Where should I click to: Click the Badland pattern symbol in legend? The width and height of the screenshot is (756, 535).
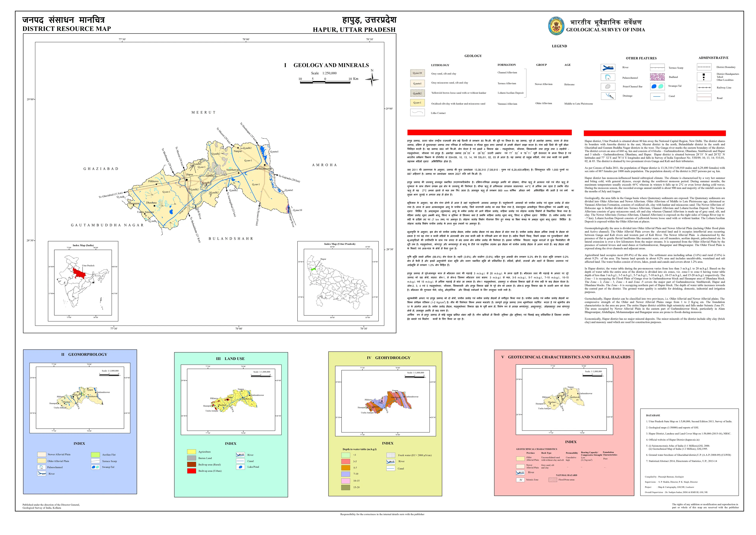[657, 77]
